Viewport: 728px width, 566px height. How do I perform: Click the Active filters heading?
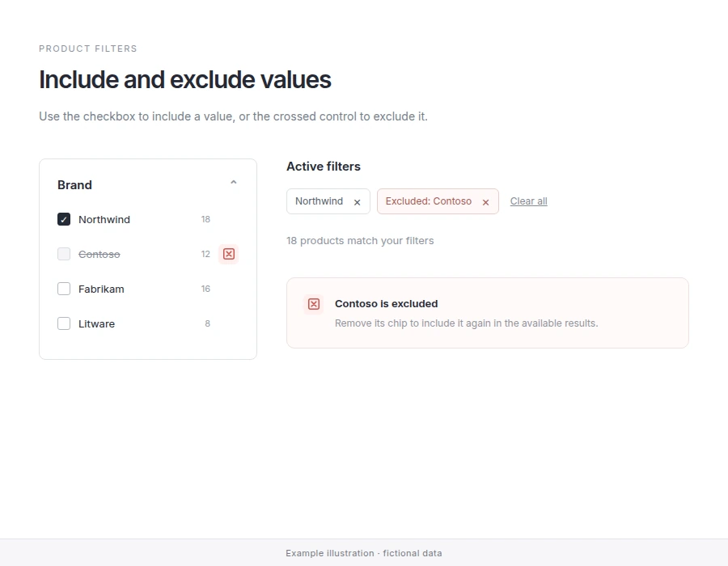coord(324,167)
